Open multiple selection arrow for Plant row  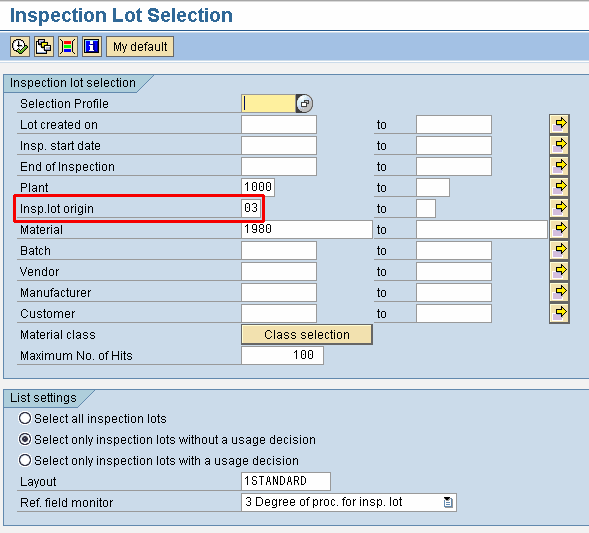coord(559,187)
